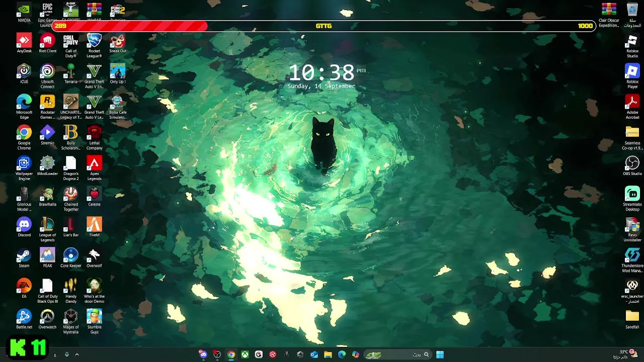Launch the Brawlhalla desktop shortcut
Viewport: 644px width, 362px height.
click(x=47, y=197)
